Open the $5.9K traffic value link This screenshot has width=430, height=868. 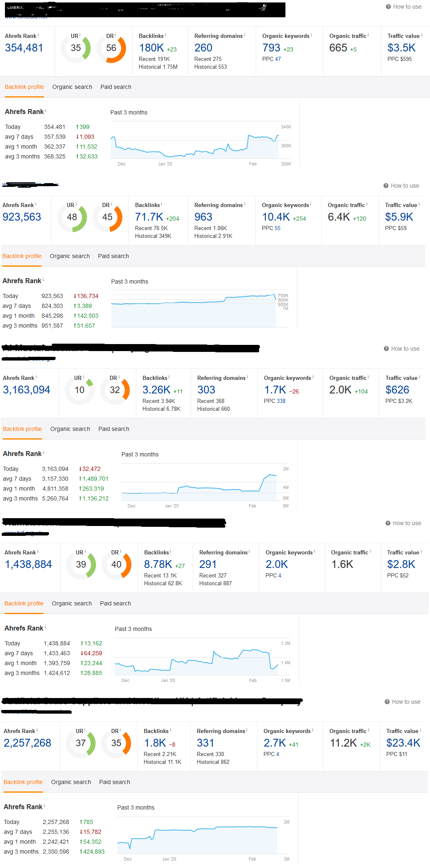tap(399, 217)
